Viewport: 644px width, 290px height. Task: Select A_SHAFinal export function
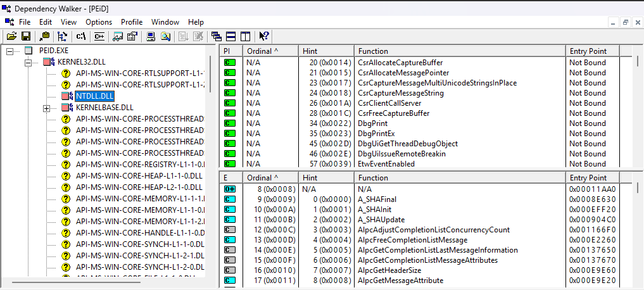pyautogui.click(x=377, y=199)
